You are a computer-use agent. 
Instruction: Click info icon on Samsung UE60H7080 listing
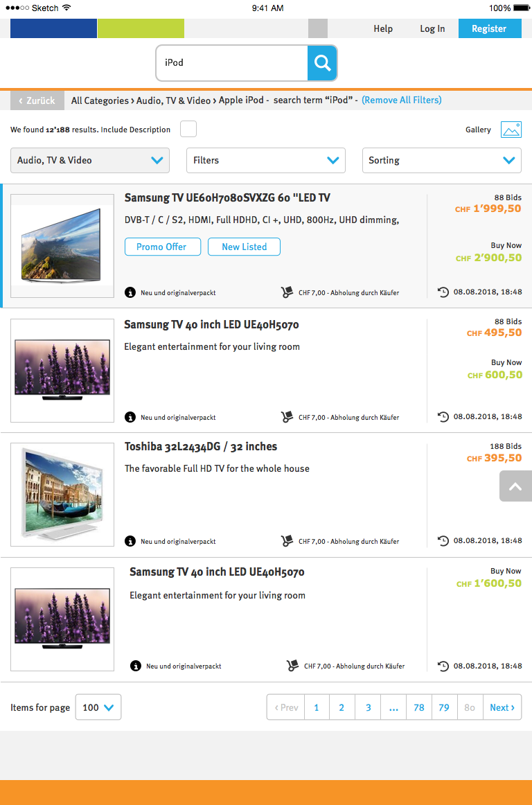tap(130, 292)
